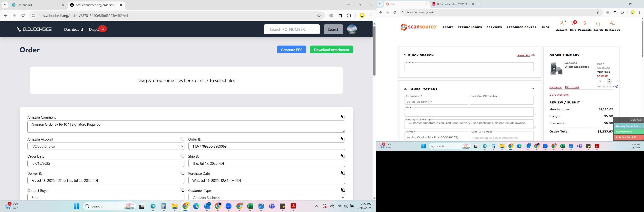
Task: Click the Search PO_NUMBER input field
Action: pyautogui.click(x=291, y=29)
